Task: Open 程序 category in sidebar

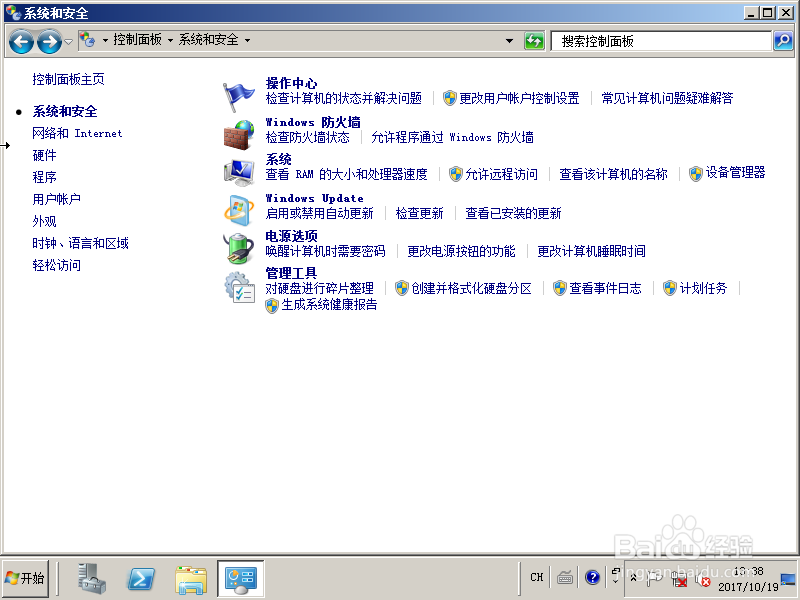Action: (x=44, y=177)
